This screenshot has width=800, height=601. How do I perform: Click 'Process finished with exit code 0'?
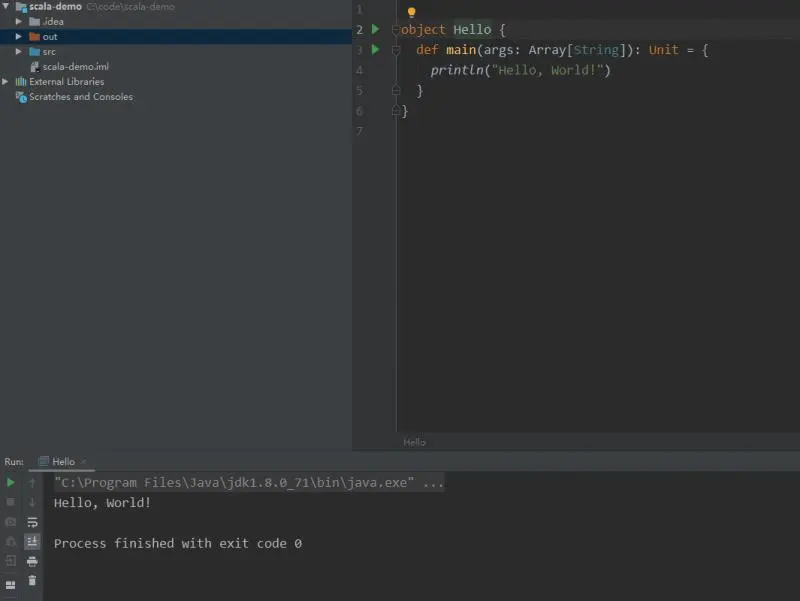tap(178, 543)
